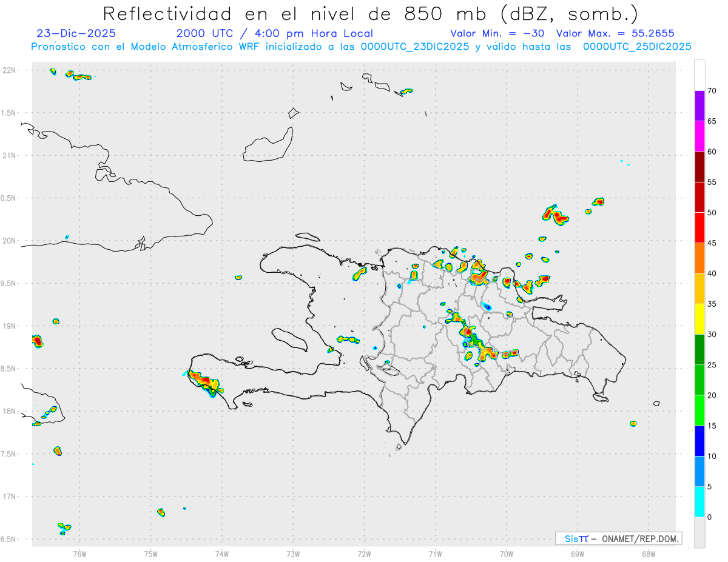
Task: Select the magenta 60-65 dBZ swatch
Action: pyautogui.click(x=699, y=136)
